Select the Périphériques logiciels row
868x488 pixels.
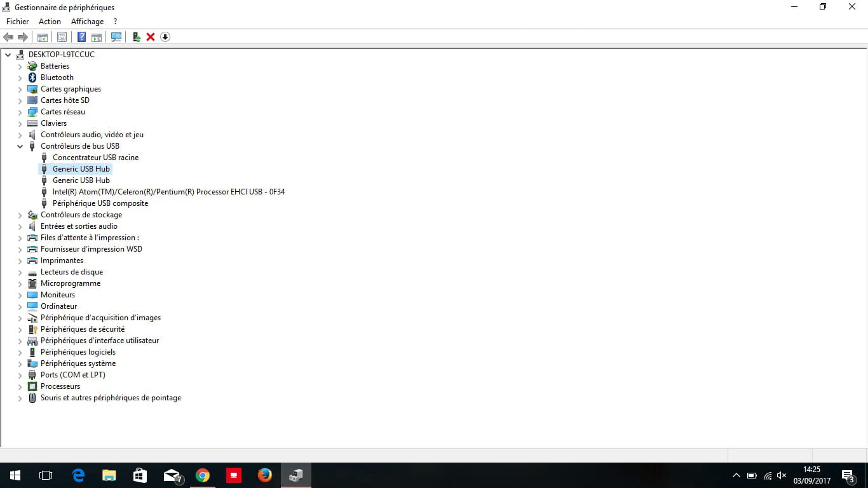pyautogui.click(x=78, y=352)
